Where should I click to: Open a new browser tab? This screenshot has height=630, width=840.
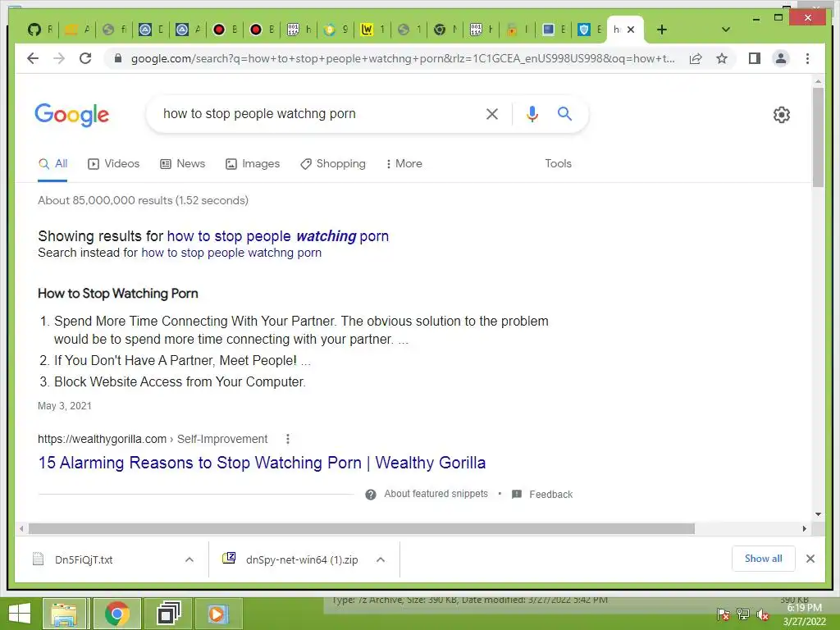[662, 30]
